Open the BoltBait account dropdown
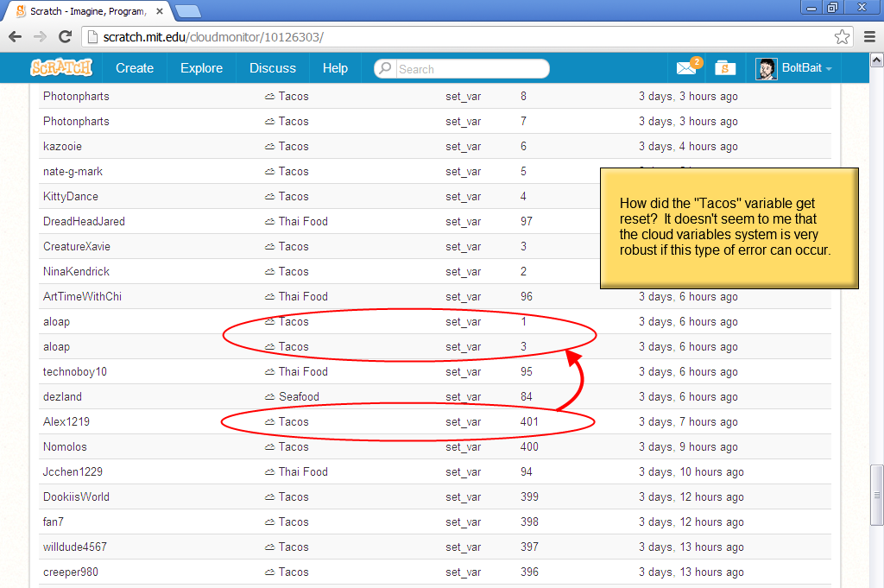Screen dimensions: 884x588 tap(806, 68)
